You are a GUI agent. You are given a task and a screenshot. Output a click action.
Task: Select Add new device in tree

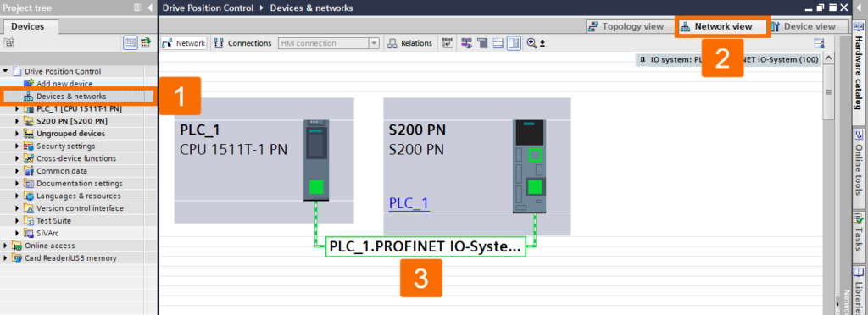[x=64, y=84]
